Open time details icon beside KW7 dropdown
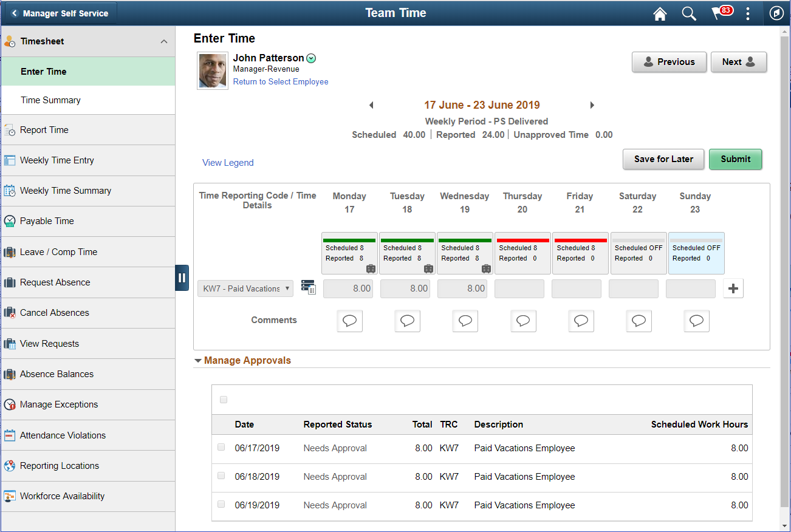This screenshot has height=532, width=791. 309,287
